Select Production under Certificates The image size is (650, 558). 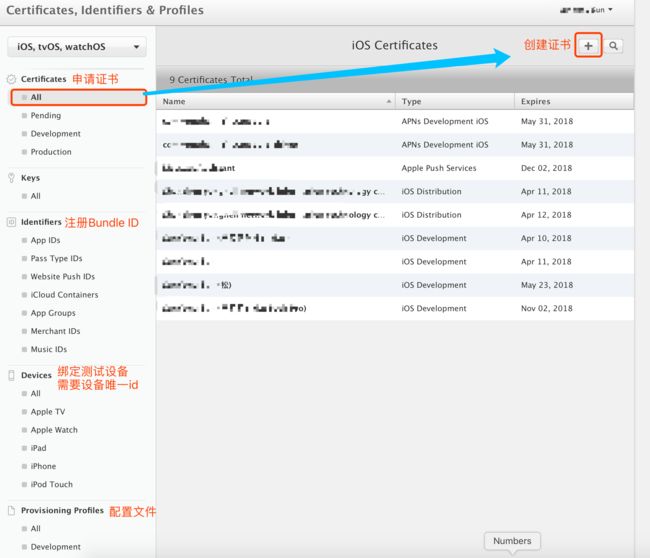pyautogui.click(x=51, y=152)
